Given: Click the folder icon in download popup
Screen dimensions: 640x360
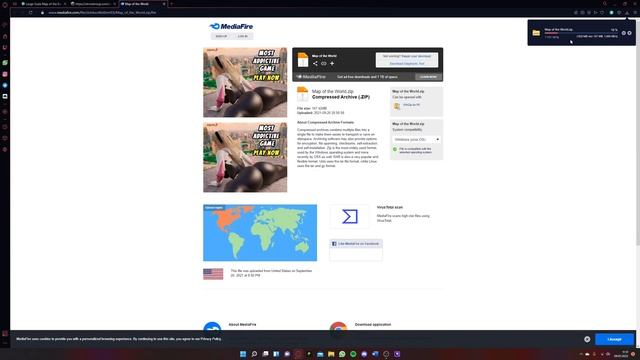Looking at the screenshot, I should tap(536, 33).
